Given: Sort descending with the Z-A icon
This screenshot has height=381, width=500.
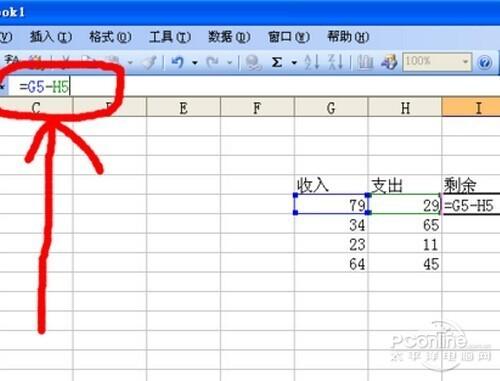Looking at the screenshot, I should click(335, 62).
